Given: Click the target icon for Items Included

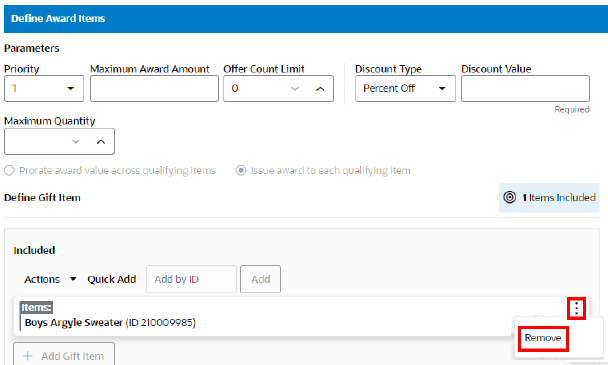Looking at the screenshot, I should [510, 197].
